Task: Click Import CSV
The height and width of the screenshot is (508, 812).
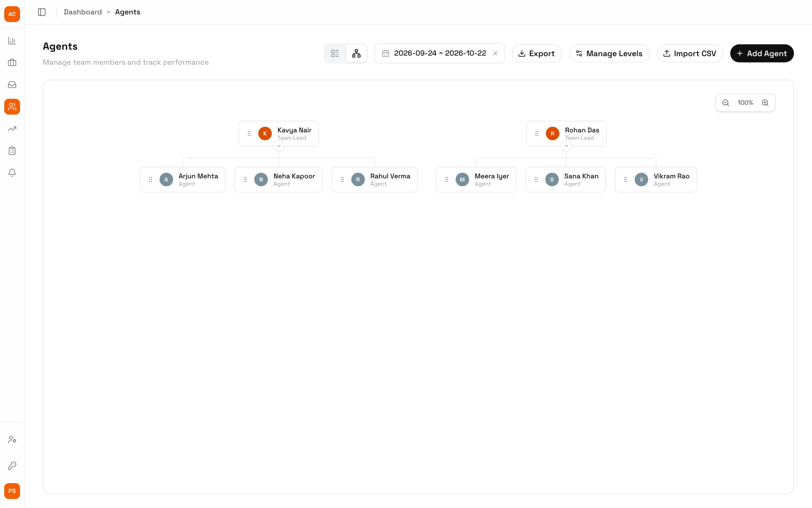Action: pos(690,53)
